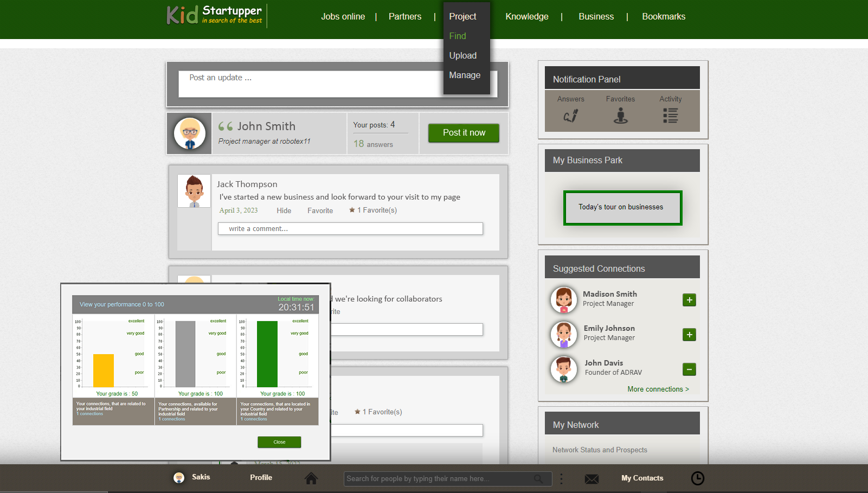This screenshot has width=868, height=493.
Task: Open the Project menu
Action: click(x=462, y=17)
